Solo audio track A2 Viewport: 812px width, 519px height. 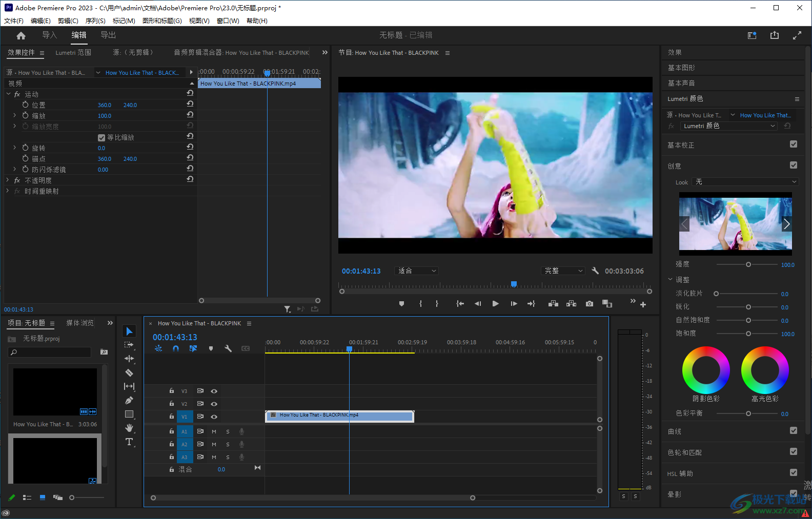point(228,444)
